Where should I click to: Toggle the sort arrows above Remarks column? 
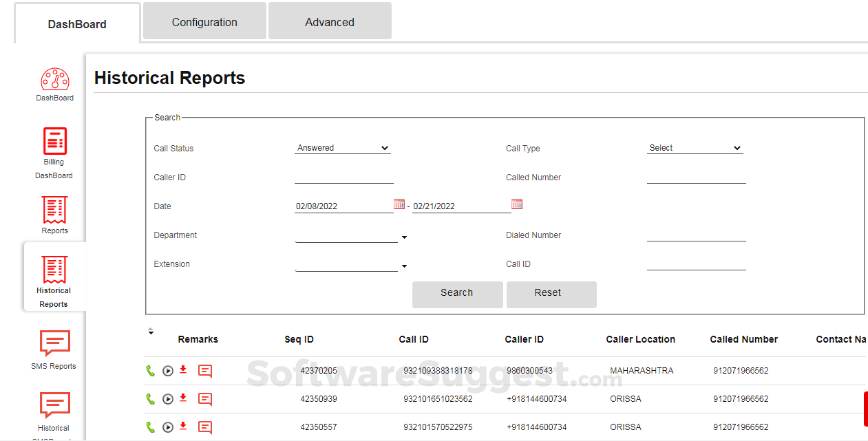click(151, 332)
